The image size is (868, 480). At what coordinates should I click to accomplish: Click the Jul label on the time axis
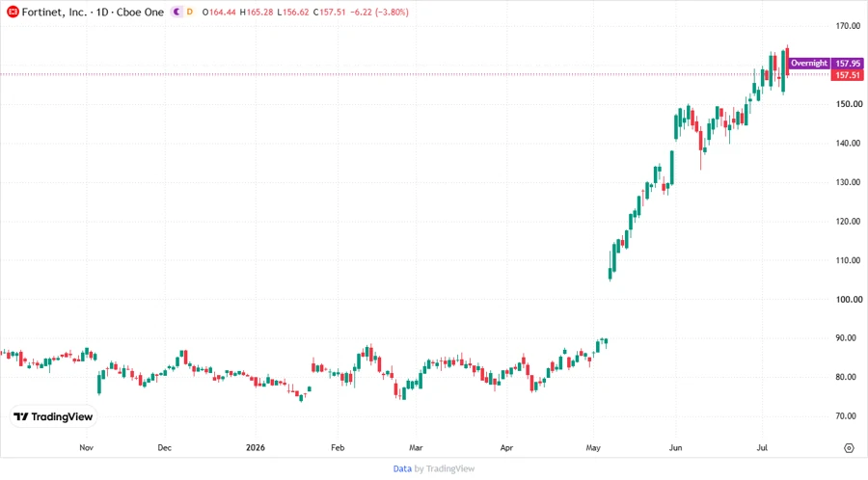[762, 447]
